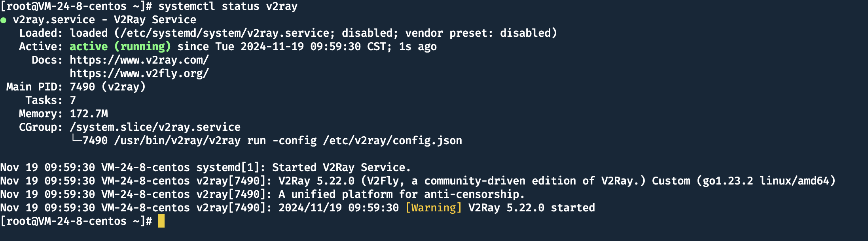Click the Main PID value 7490
Image resolution: width=868 pixels, height=241 pixels.
pyautogui.click(x=82, y=87)
